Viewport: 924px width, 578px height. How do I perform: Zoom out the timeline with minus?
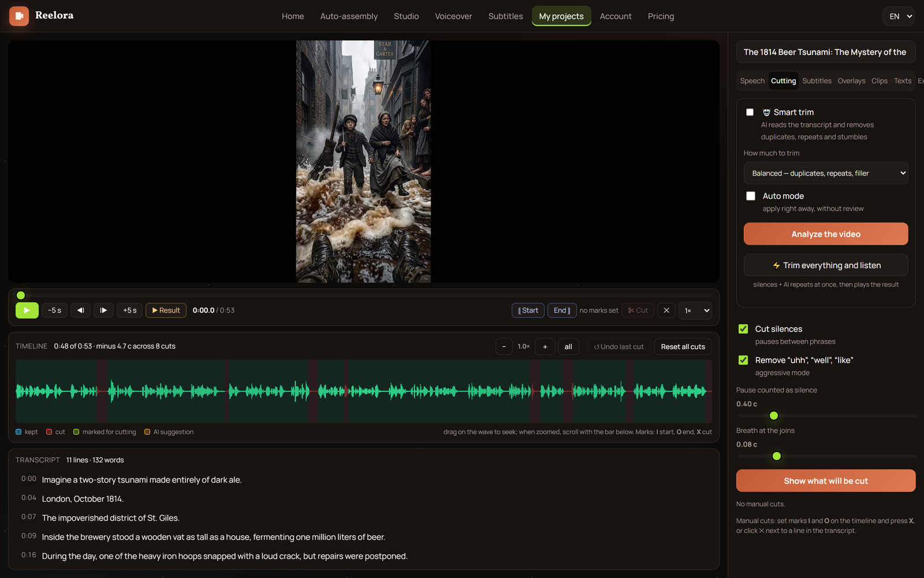(504, 347)
